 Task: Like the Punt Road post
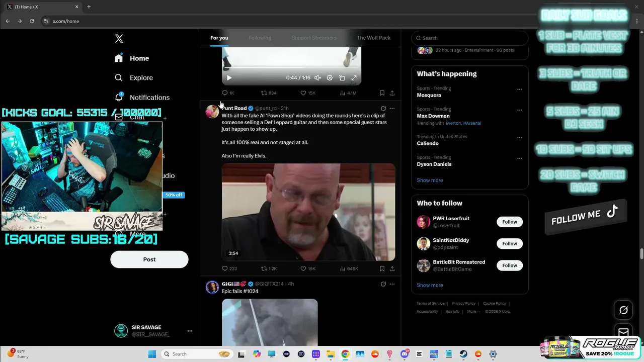tap(307, 269)
